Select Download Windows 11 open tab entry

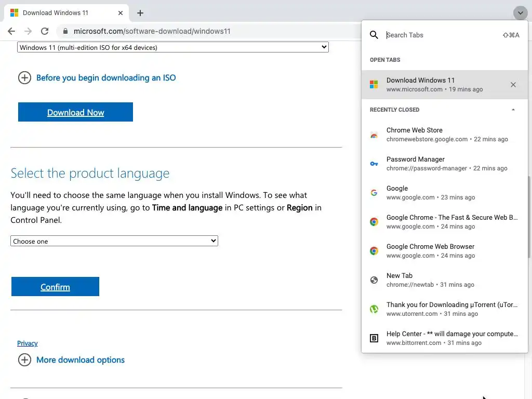(x=445, y=85)
